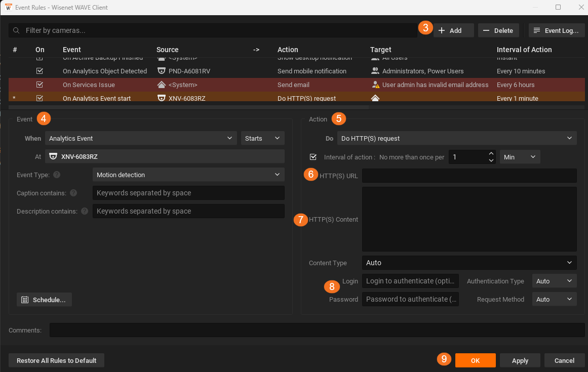The height and width of the screenshot is (372, 588).
Task: Click the Cancel button
Action: [564, 360]
